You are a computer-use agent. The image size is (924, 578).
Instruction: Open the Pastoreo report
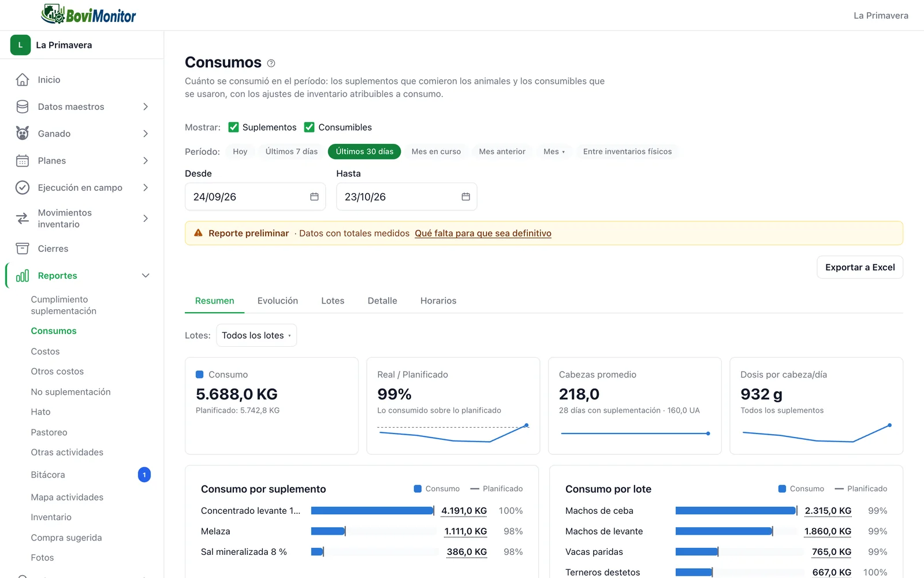tap(49, 432)
